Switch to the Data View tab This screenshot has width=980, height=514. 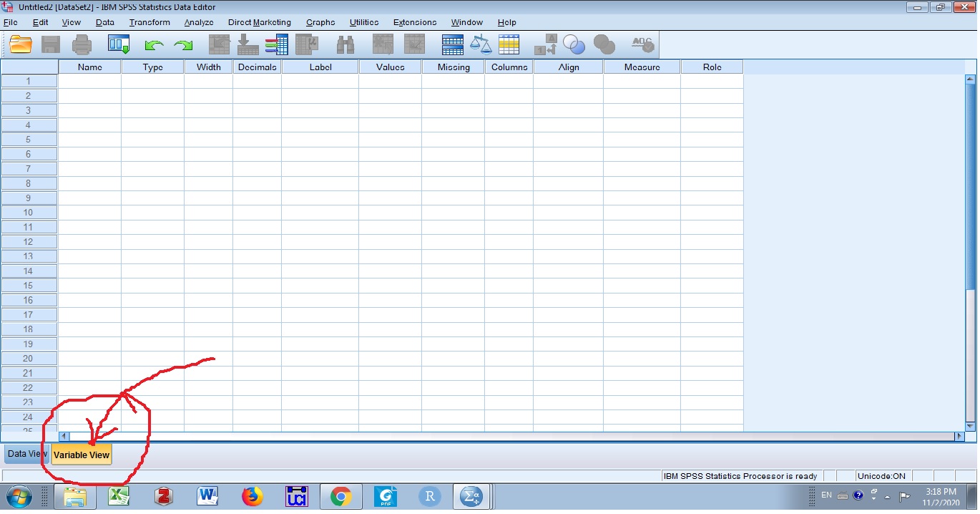pyautogui.click(x=26, y=454)
